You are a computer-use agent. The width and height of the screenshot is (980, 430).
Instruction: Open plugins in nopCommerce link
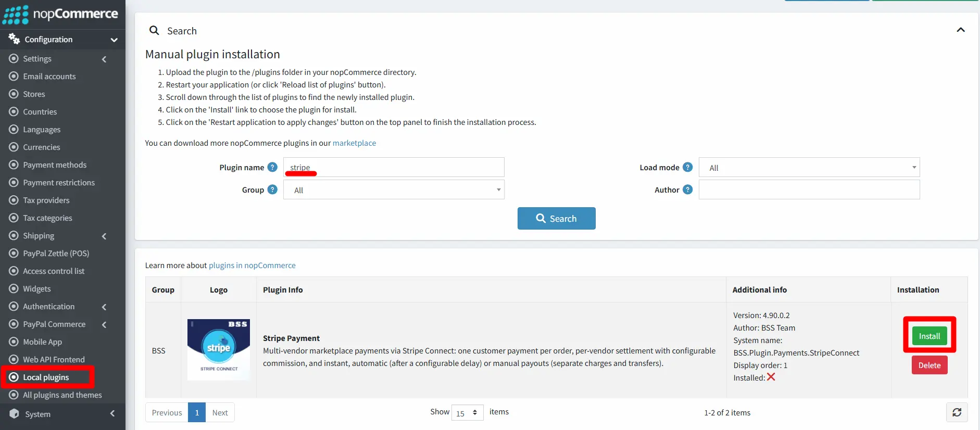coord(252,265)
